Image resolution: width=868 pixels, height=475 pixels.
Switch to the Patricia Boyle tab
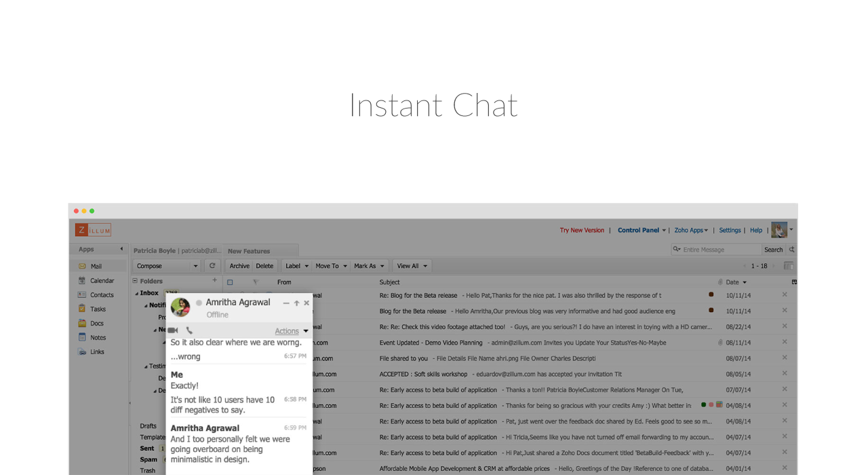click(x=177, y=250)
